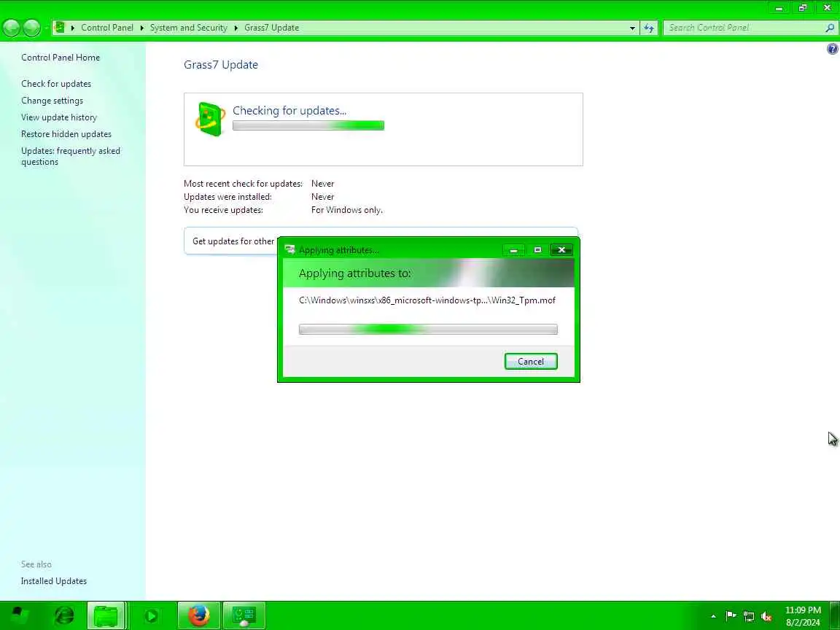
Task: Click Check for updates link
Action: (x=56, y=84)
